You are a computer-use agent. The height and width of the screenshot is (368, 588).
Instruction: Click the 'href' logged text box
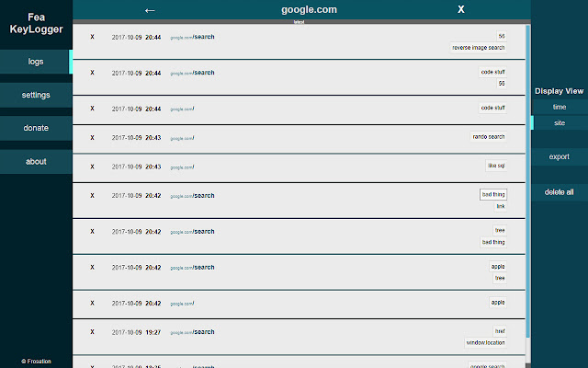(x=501, y=330)
